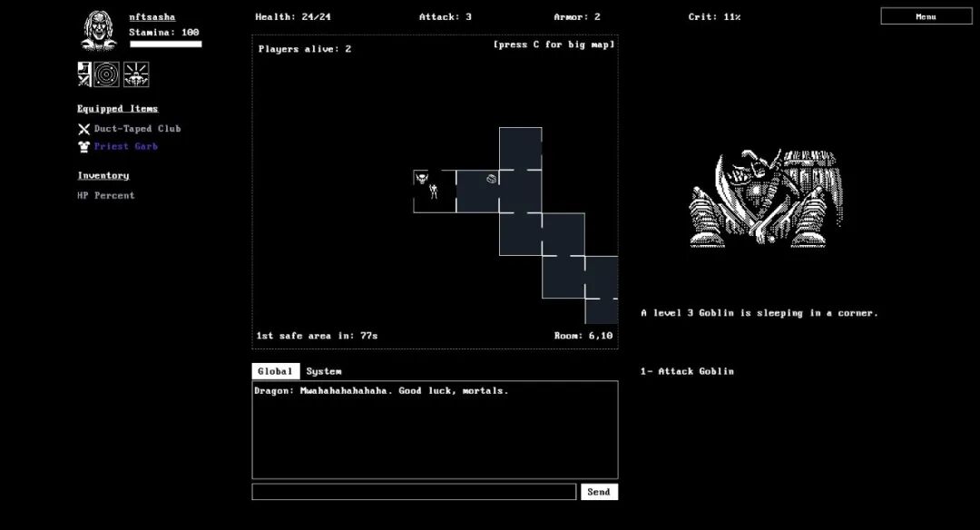Click the level 3 Goblin description text

click(x=759, y=313)
